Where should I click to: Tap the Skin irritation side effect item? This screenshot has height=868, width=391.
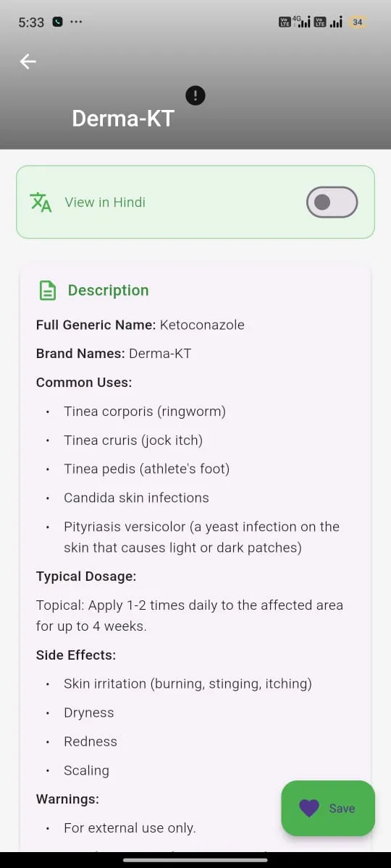(x=188, y=684)
